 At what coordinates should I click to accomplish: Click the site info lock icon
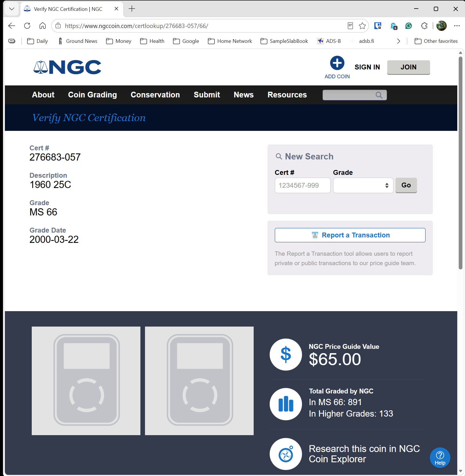click(x=58, y=26)
